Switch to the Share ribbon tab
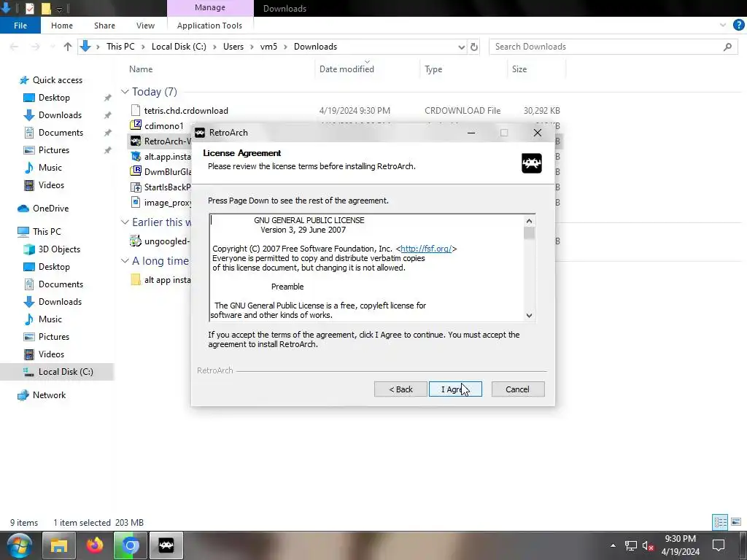Image resolution: width=747 pixels, height=560 pixels. click(104, 26)
